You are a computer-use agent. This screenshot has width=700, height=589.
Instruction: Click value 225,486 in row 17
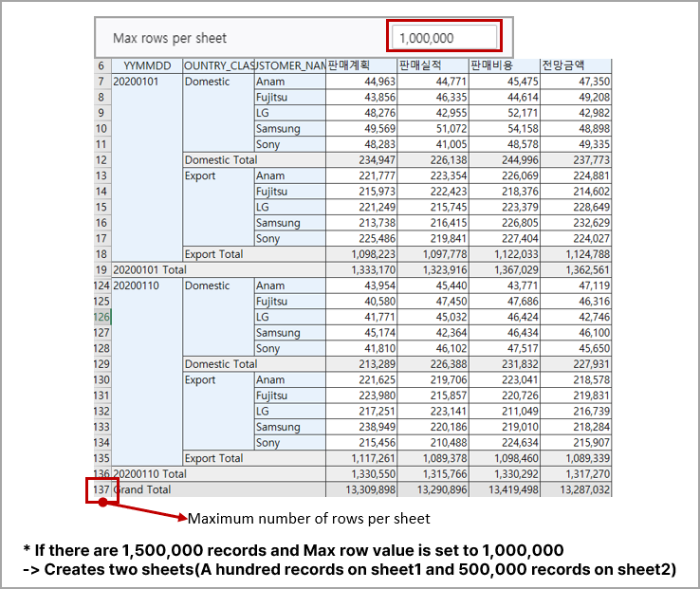coord(361,238)
